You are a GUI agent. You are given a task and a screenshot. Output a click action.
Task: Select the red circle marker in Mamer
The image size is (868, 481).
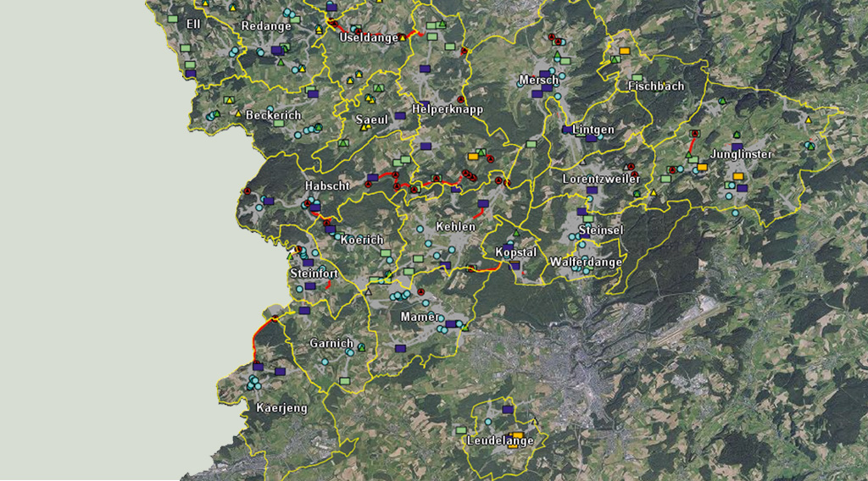[420, 291]
